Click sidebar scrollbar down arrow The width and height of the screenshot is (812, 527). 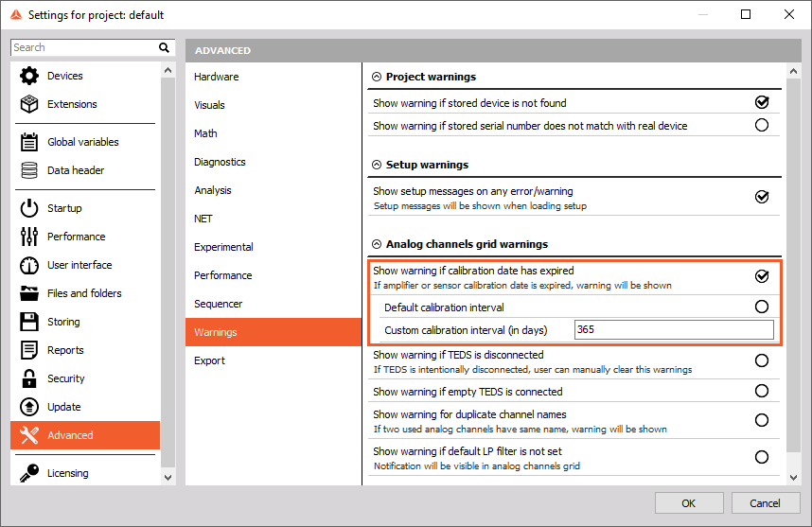point(168,477)
